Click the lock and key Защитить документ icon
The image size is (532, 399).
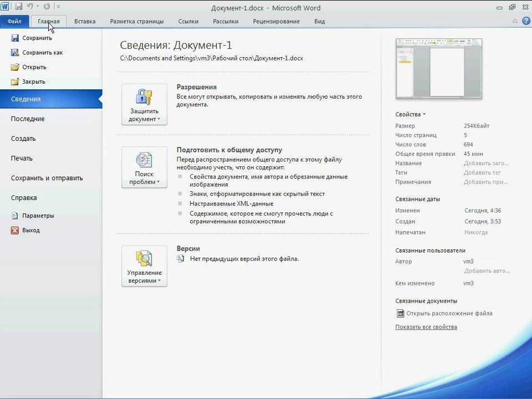(x=144, y=96)
